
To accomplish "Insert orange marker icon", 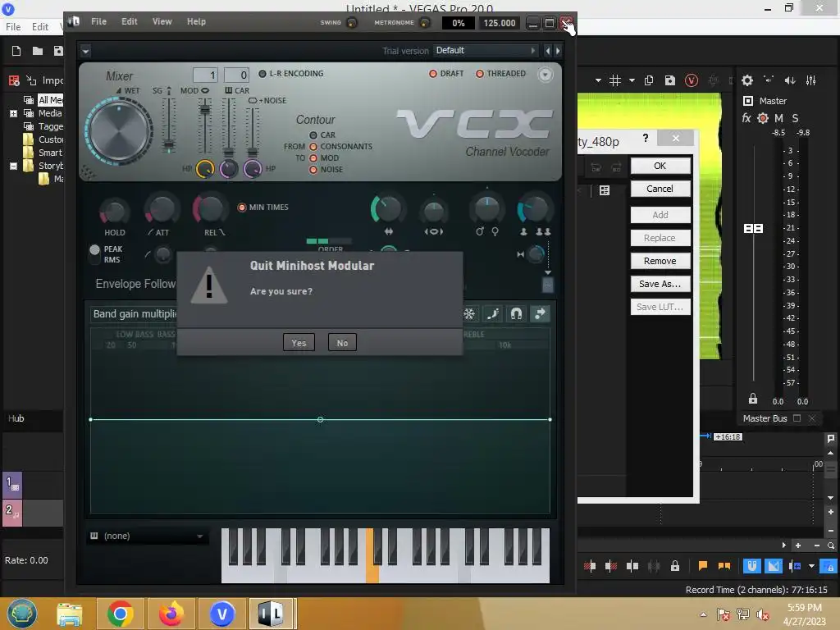I will [x=703, y=566].
